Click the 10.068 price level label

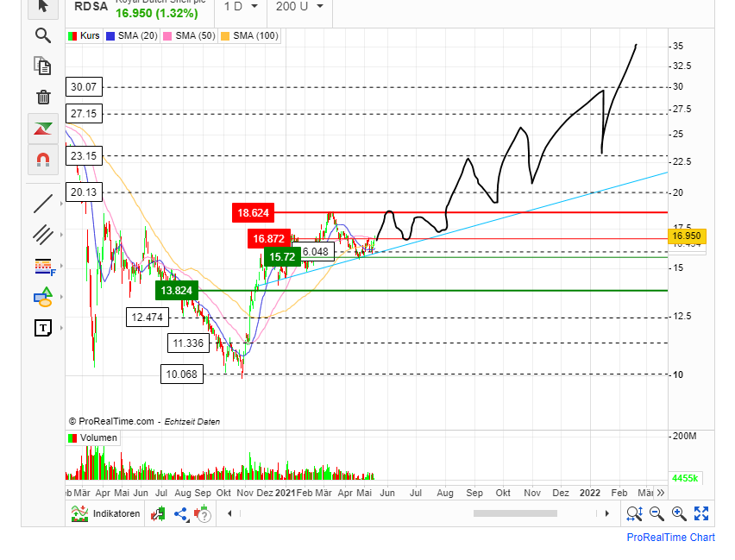coord(182,374)
